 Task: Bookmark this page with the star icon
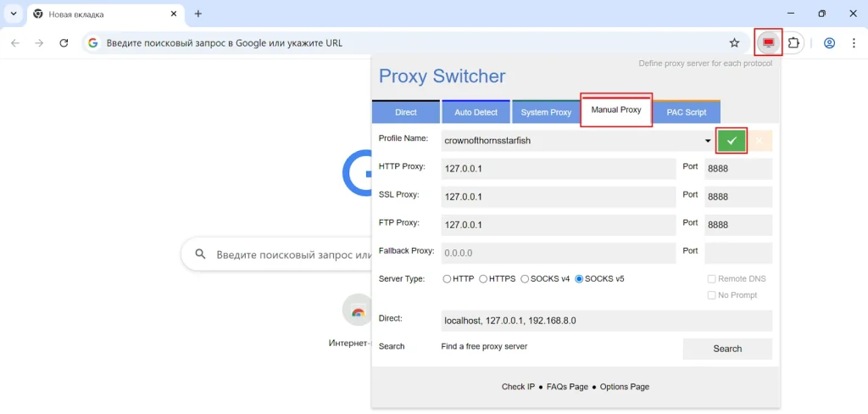(734, 42)
